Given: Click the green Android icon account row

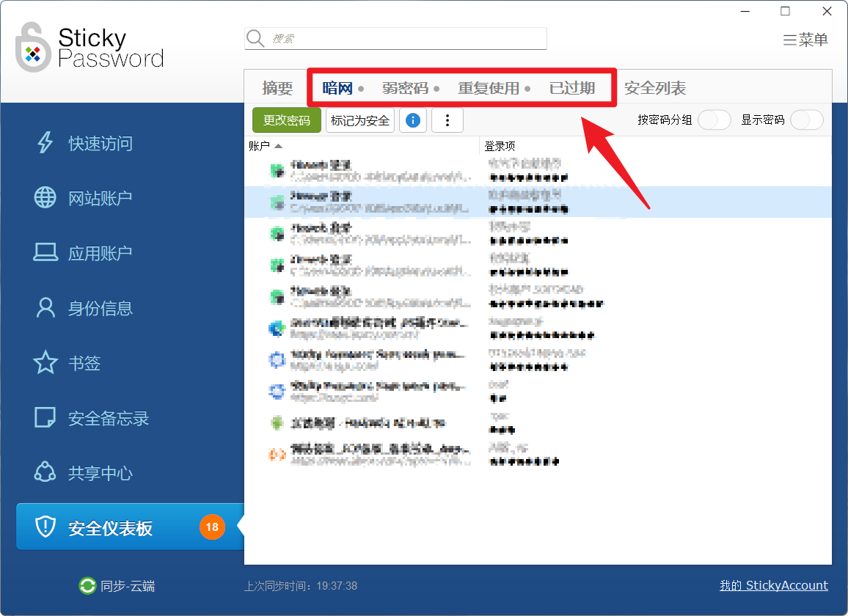Looking at the screenshot, I should [538, 423].
